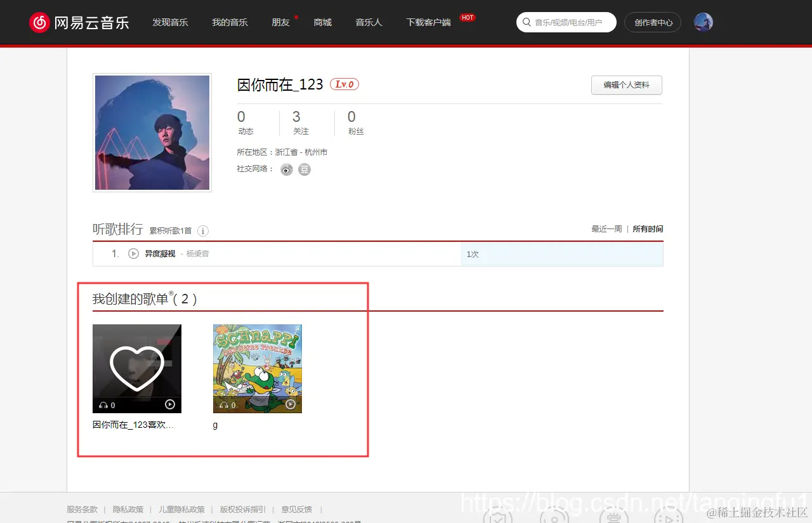Open the 音乐人 menu item
Image resolution: width=812 pixels, height=523 pixels.
369,22
